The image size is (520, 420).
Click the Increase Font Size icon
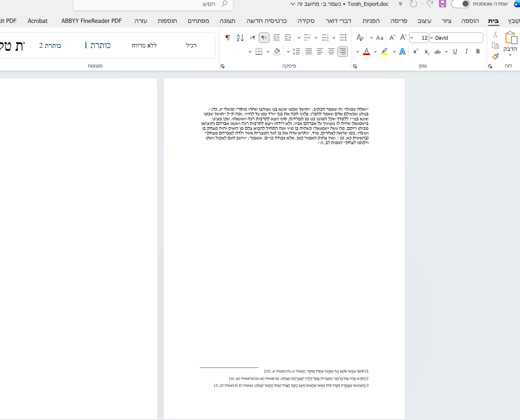[x=403, y=38]
